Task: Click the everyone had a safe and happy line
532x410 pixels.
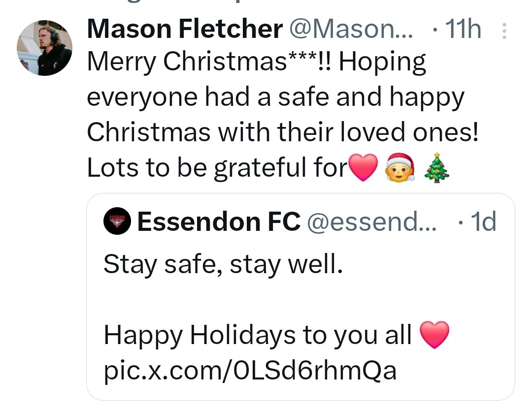Action: (x=275, y=97)
